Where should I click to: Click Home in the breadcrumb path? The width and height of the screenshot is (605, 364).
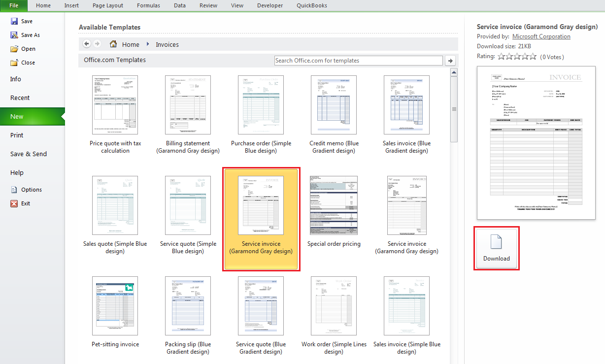pos(131,44)
